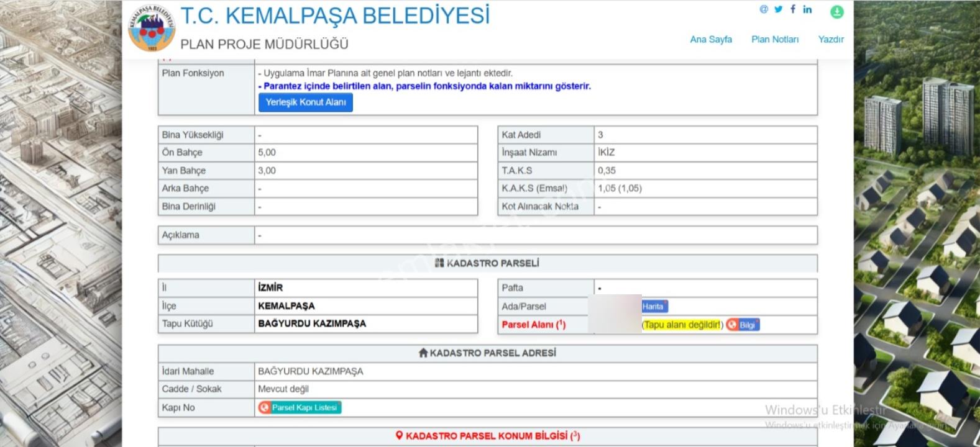The height and width of the screenshot is (447, 980).
Task: Open the Harita button beside Ada/Parsel
Action: pyautogui.click(x=654, y=306)
